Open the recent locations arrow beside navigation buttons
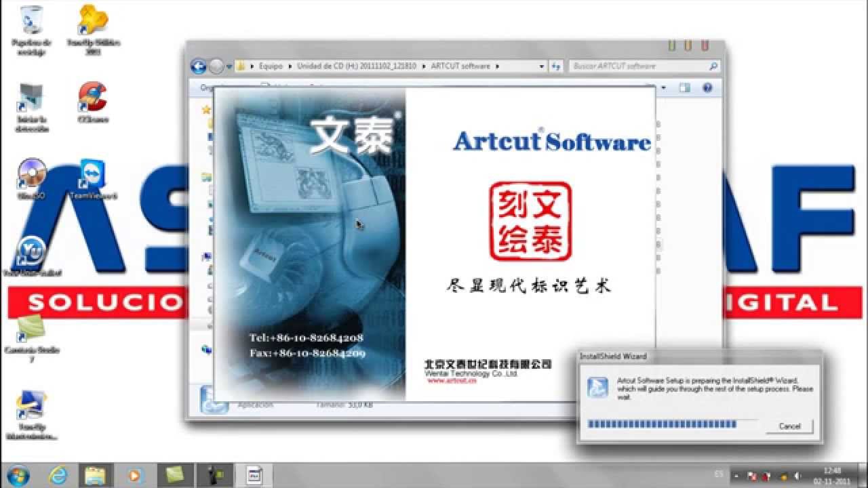The width and height of the screenshot is (868, 488). point(230,66)
